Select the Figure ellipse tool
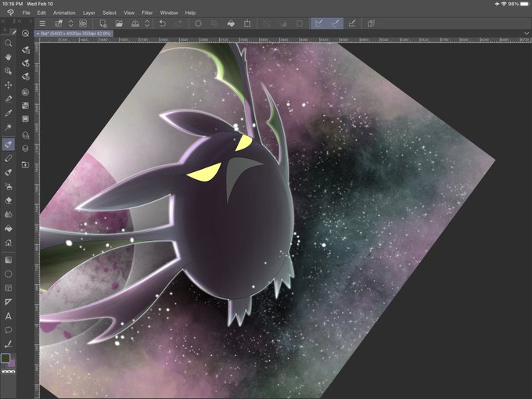 pyautogui.click(x=8, y=274)
